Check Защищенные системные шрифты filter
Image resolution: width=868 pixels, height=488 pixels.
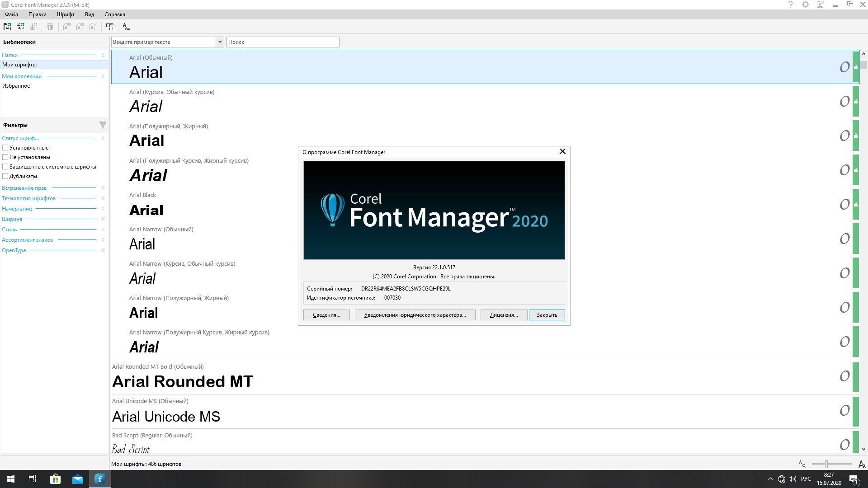point(5,167)
